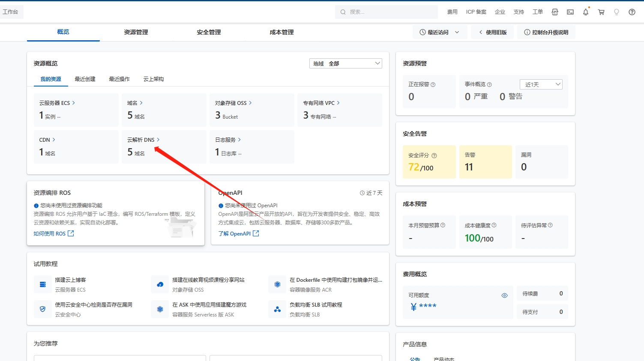Click the 使用旧版 button
The width and height of the screenshot is (644, 361).
click(493, 32)
